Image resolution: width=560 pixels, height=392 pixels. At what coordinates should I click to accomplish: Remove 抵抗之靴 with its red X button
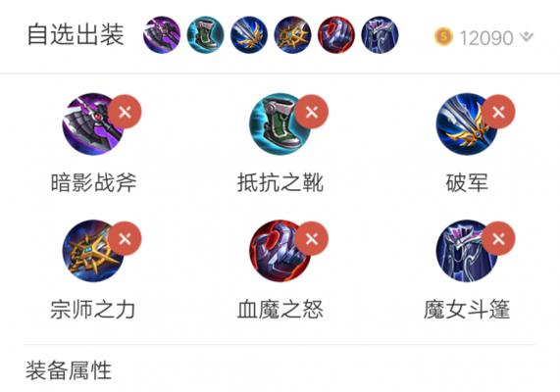point(312,112)
